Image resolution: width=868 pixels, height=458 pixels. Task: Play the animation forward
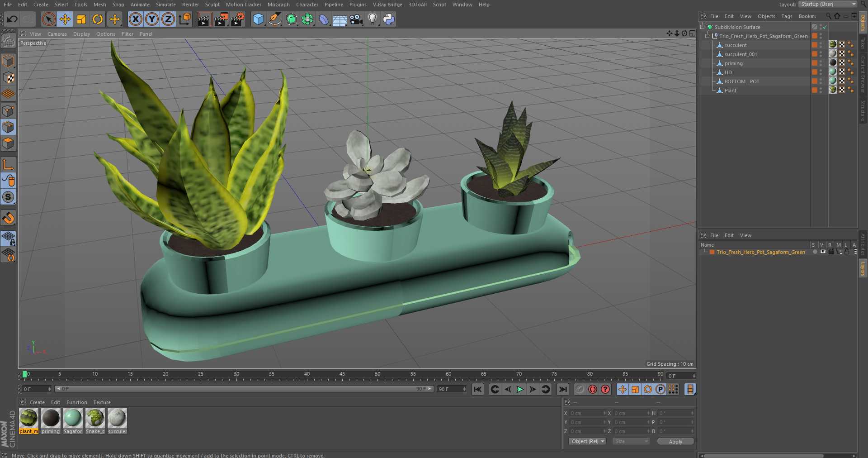[x=520, y=389]
